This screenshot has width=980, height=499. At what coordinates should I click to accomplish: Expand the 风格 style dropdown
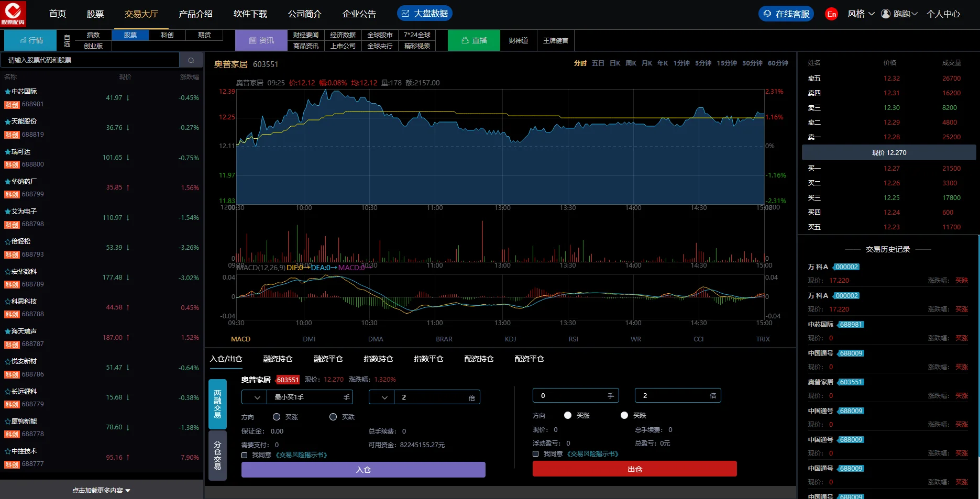(x=861, y=14)
